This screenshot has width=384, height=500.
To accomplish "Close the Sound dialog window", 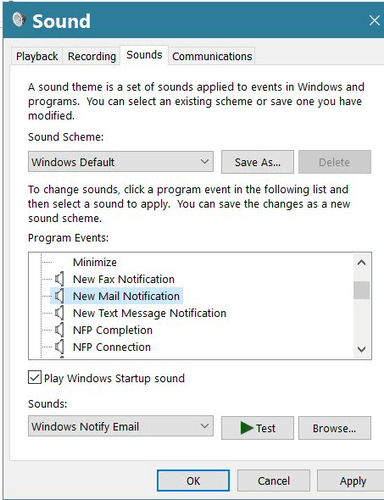I will pyautogui.click(x=374, y=20).
